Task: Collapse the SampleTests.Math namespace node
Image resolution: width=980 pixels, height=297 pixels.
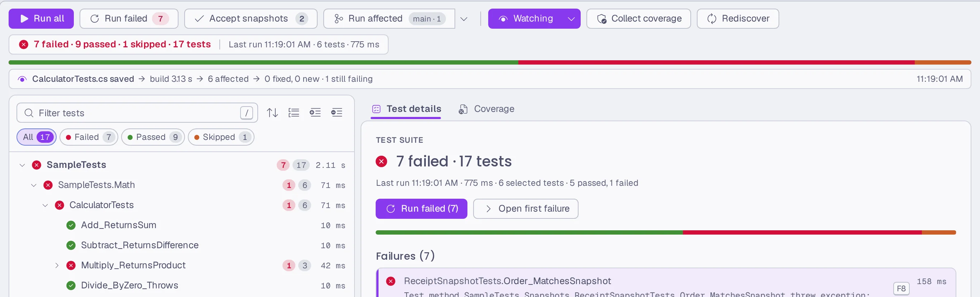Action: (33, 185)
